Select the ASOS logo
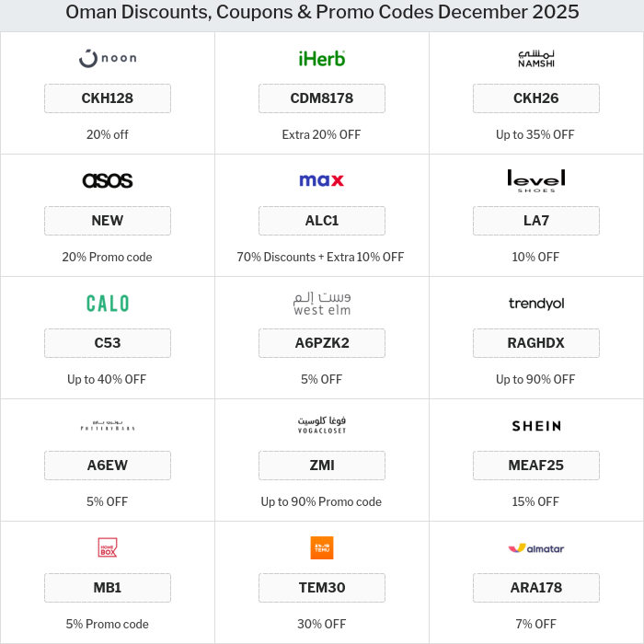644x644 pixels. pyautogui.click(x=108, y=180)
